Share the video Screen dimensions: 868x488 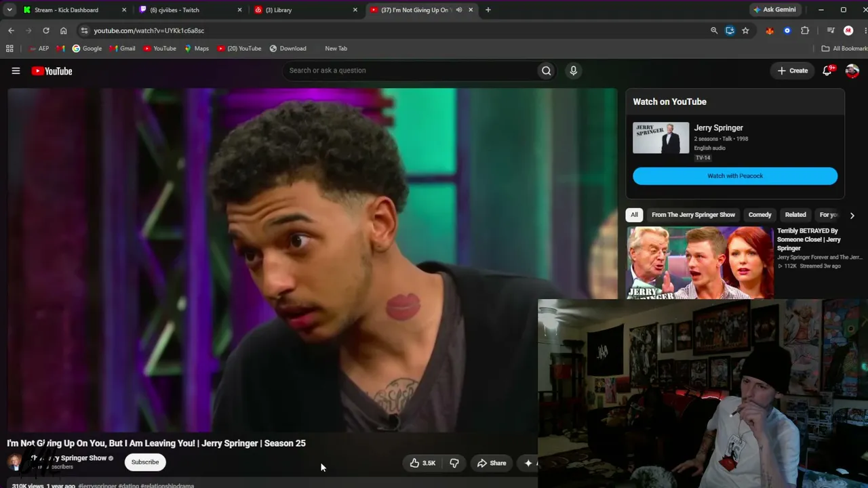pyautogui.click(x=492, y=463)
